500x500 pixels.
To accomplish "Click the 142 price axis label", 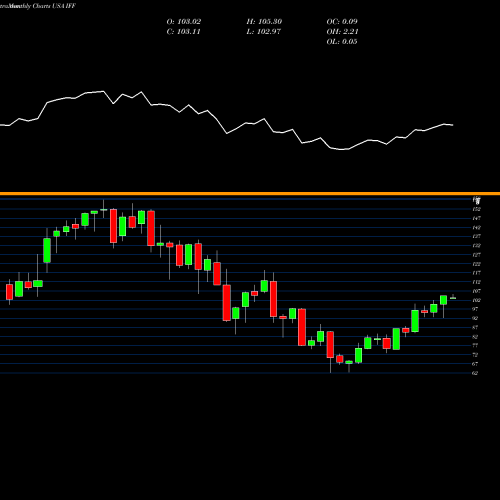I will [476, 227].
